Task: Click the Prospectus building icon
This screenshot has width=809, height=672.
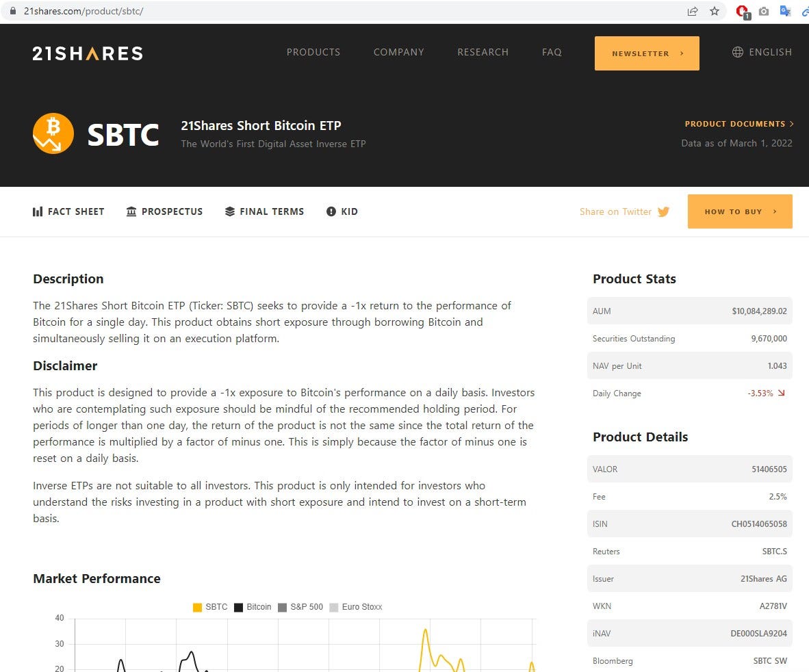Action: [131, 211]
